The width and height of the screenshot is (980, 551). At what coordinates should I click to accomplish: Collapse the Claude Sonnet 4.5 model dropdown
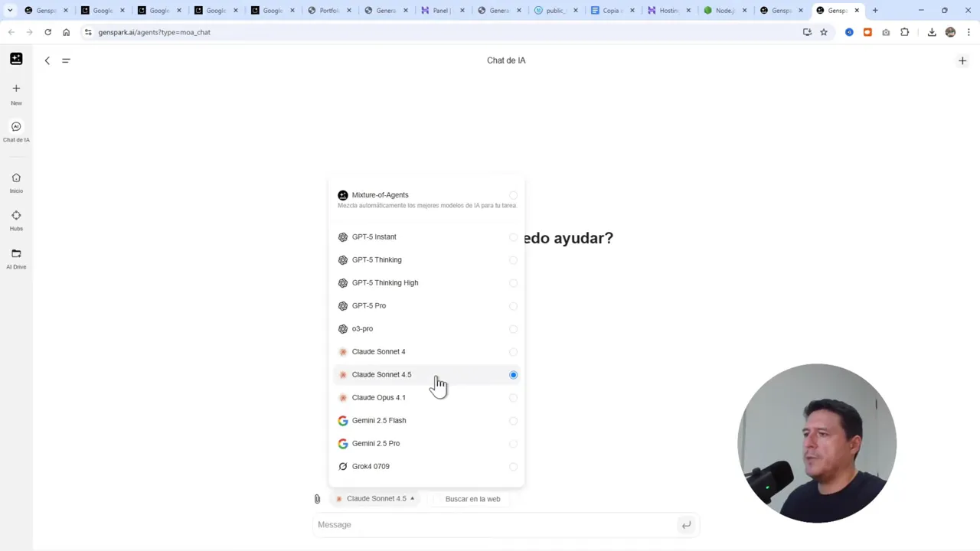tap(376, 498)
